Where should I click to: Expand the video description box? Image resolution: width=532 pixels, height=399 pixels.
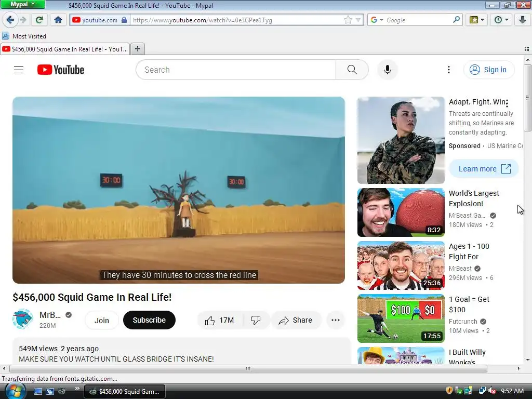click(181, 352)
